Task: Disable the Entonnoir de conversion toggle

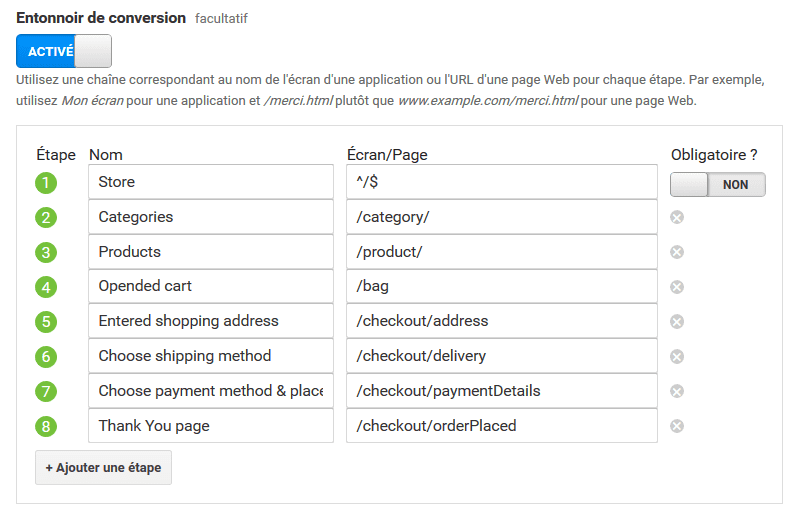Action: 64,51
